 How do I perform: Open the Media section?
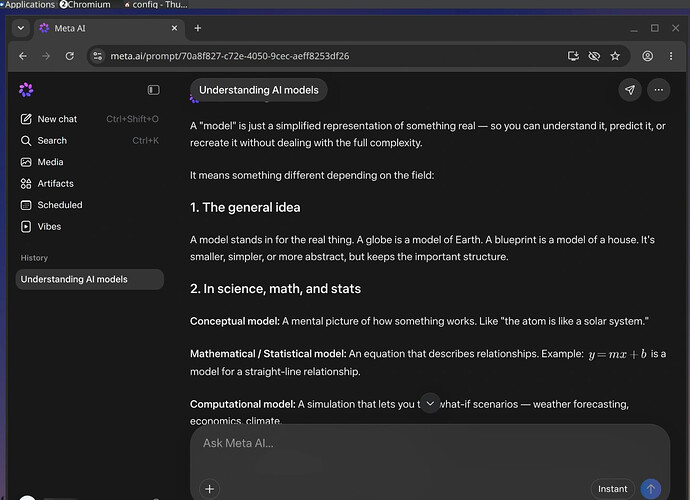pos(89,162)
